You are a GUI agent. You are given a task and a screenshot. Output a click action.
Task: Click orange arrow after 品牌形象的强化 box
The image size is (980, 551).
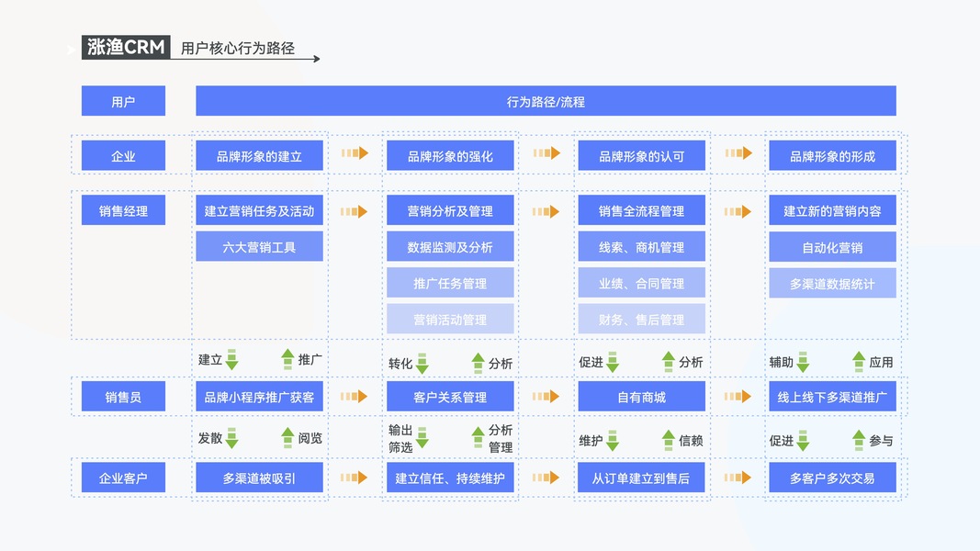(x=546, y=153)
